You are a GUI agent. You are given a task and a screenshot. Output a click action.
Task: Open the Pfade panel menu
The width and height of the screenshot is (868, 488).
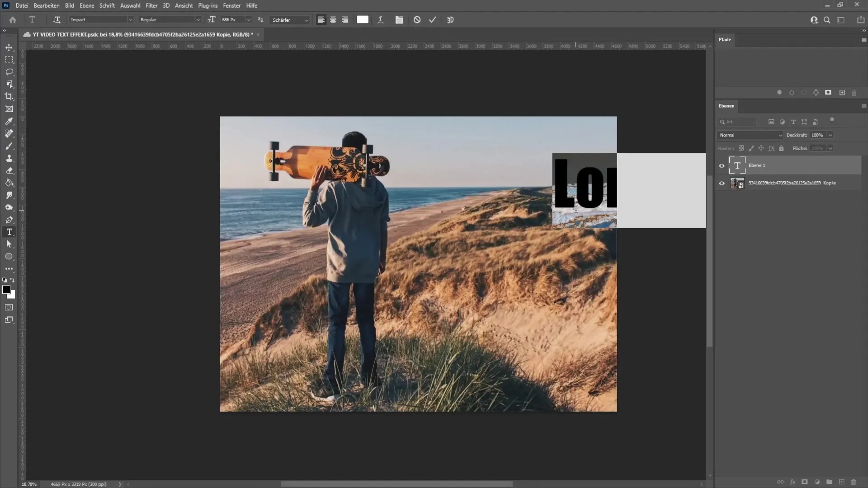tap(864, 40)
